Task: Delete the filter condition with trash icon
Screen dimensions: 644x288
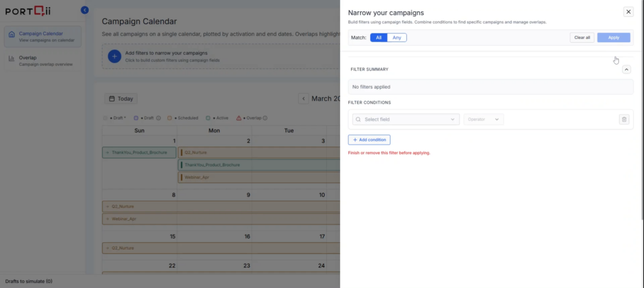Action: [623, 119]
